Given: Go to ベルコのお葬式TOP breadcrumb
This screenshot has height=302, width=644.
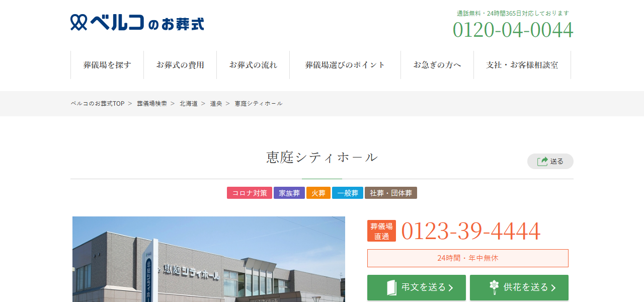Looking at the screenshot, I should point(98,103).
